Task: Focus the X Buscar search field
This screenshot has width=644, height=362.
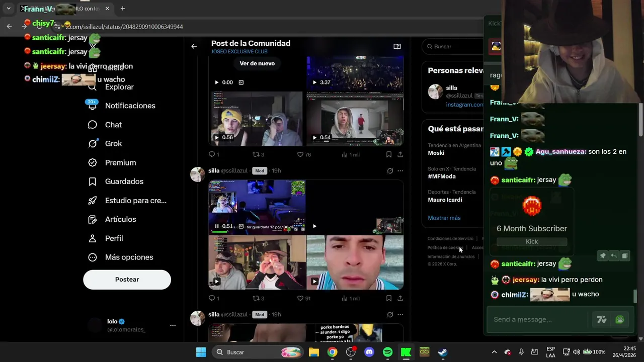Action: pos(453,46)
